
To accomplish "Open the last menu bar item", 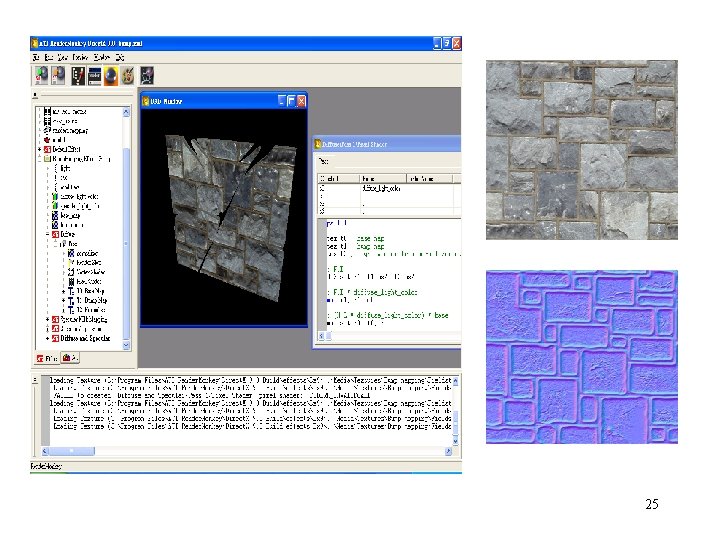I will click(120, 57).
